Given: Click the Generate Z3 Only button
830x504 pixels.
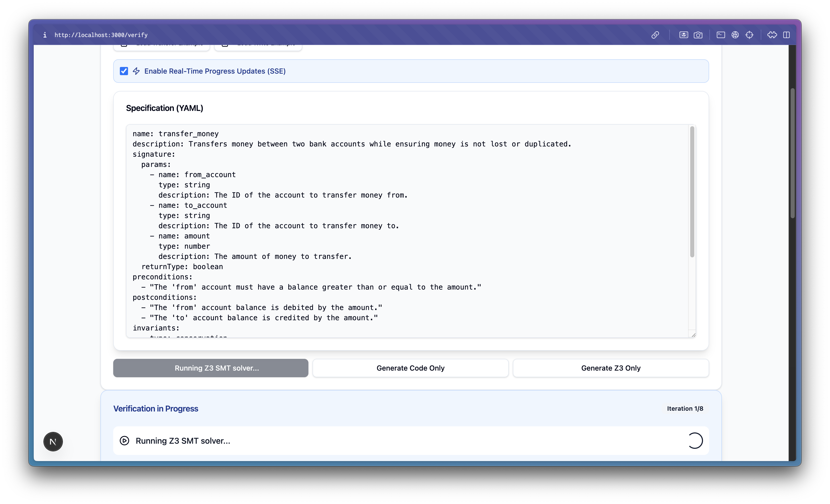Looking at the screenshot, I should click(x=610, y=368).
